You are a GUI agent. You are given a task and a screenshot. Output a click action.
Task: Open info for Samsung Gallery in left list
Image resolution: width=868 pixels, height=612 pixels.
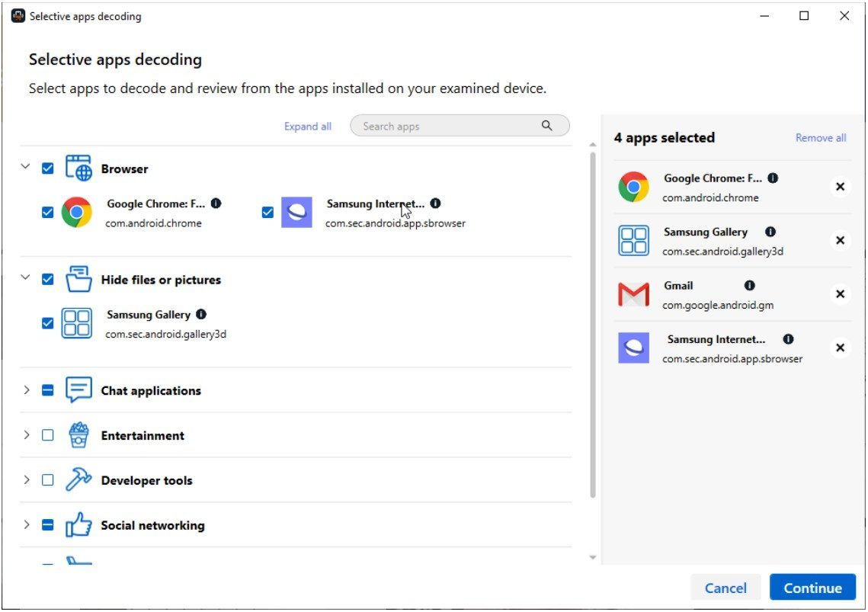[201, 314]
